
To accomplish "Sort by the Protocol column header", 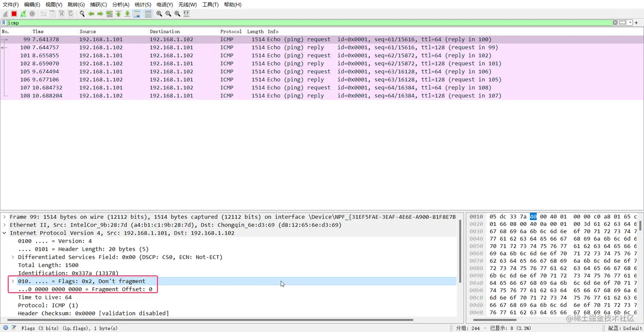I will tap(232, 31).
